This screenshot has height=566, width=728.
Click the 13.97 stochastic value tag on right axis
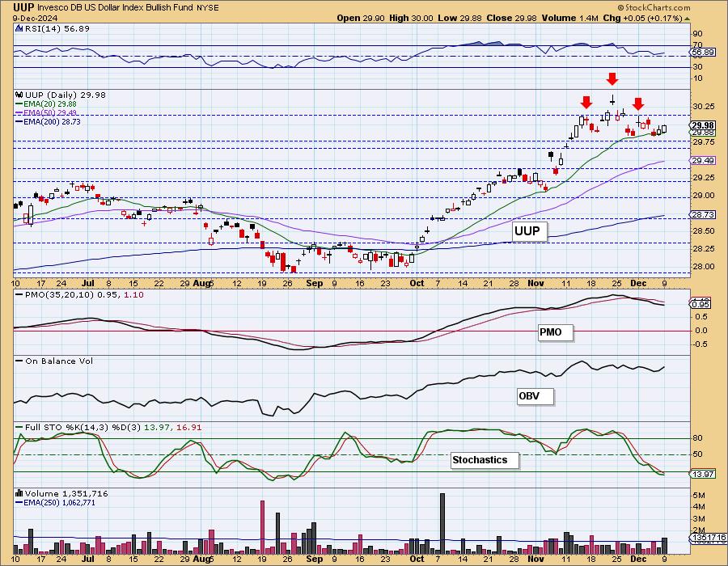point(703,474)
